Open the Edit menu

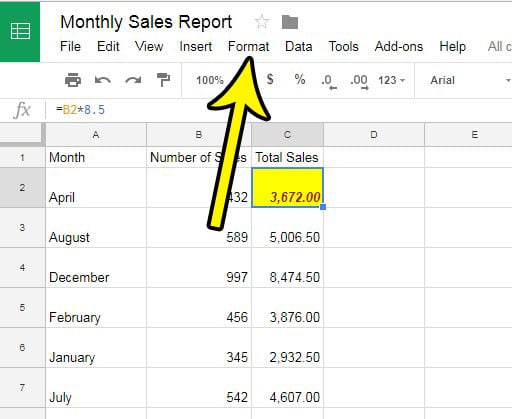pyautogui.click(x=108, y=46)
